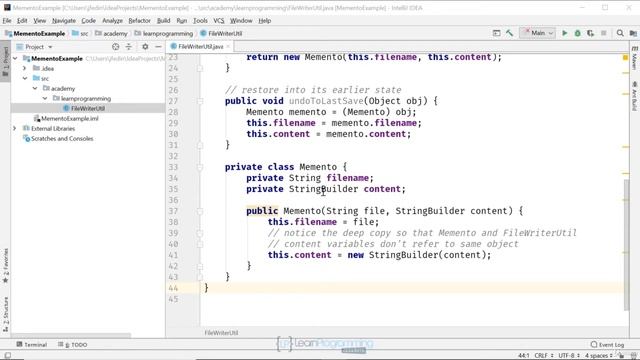Collapse the MementoExample root node
Image resolution: width=640 pixels, height=360 pixels.
(15, 58)
